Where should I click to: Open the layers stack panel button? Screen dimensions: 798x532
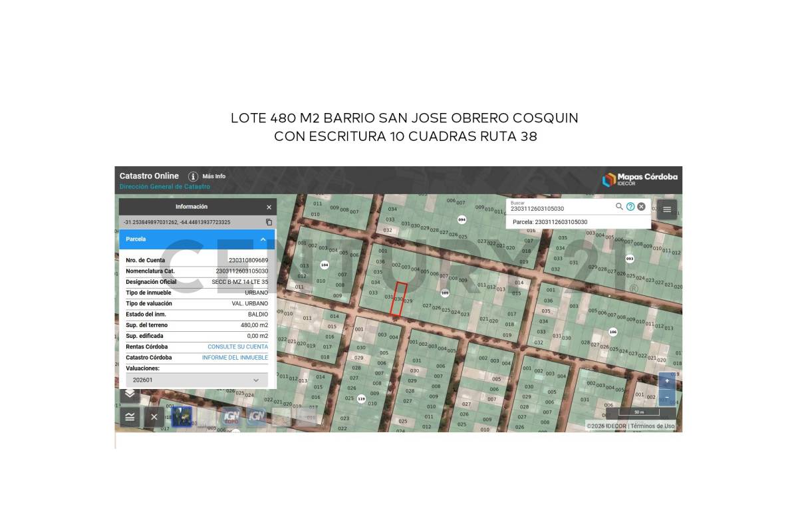(x=130, y=394)
